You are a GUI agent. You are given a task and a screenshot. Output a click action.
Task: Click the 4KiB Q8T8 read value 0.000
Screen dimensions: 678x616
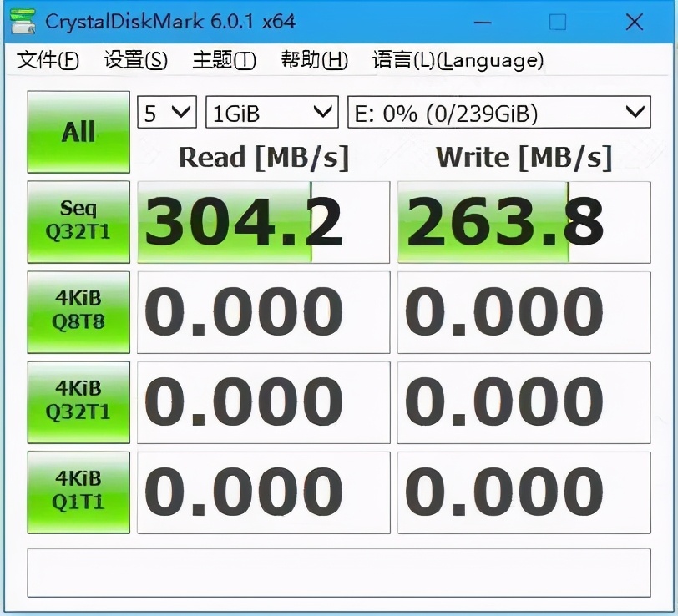pos(263,312)
